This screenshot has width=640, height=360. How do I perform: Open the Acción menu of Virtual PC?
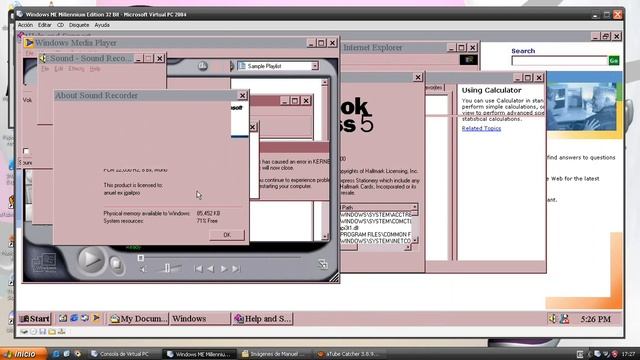click(25, 25)
